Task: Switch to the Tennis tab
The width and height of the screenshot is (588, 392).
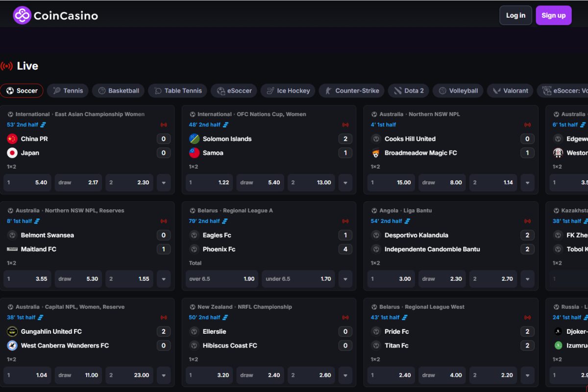Action: 68,91
